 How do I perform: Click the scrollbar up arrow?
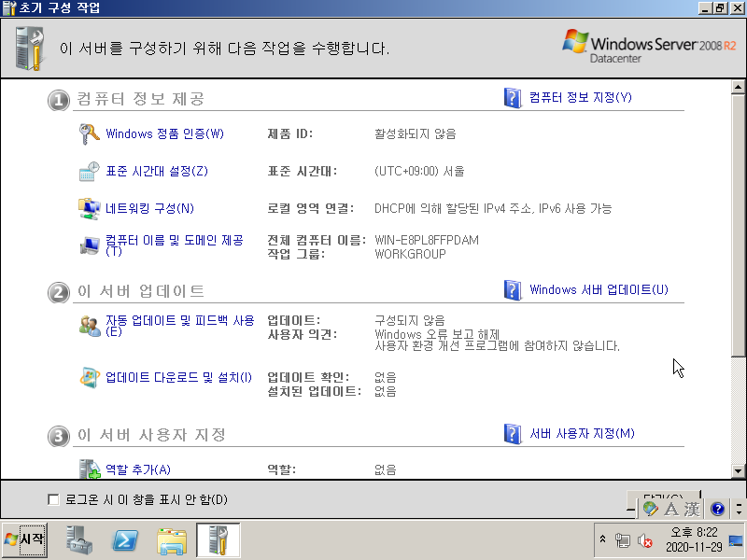tap(738, 87)
